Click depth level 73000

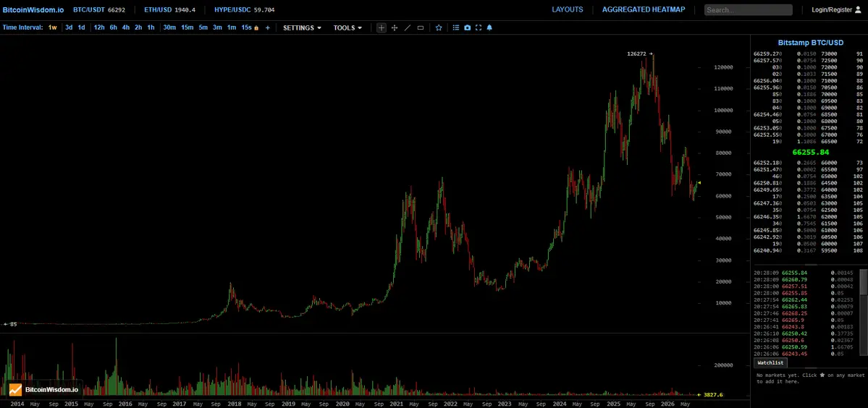pos(829,54)
